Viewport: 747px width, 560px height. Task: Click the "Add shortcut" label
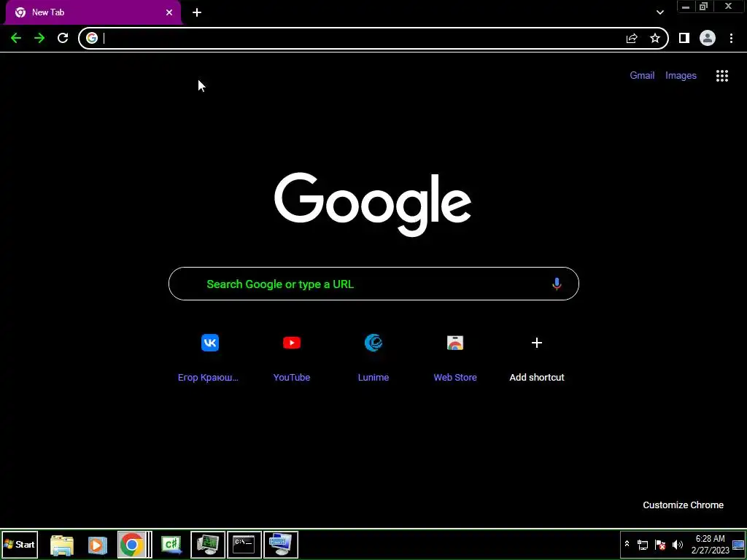[x=537, y=378]
